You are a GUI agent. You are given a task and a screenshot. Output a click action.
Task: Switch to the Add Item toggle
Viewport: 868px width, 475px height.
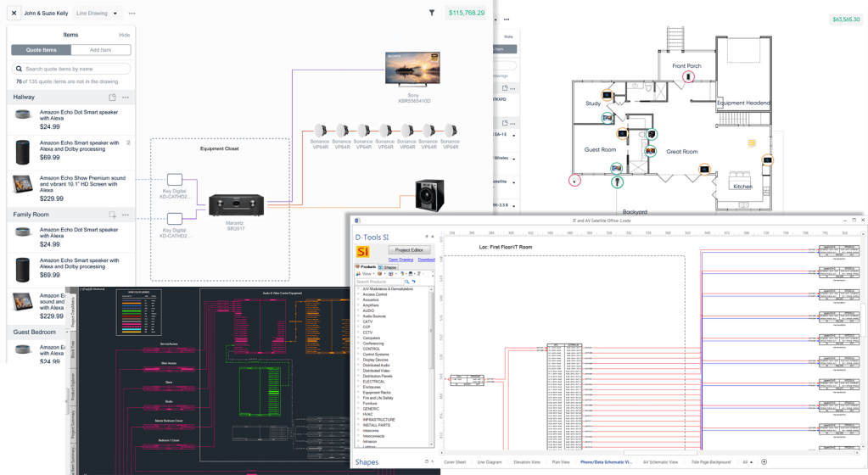100,50
